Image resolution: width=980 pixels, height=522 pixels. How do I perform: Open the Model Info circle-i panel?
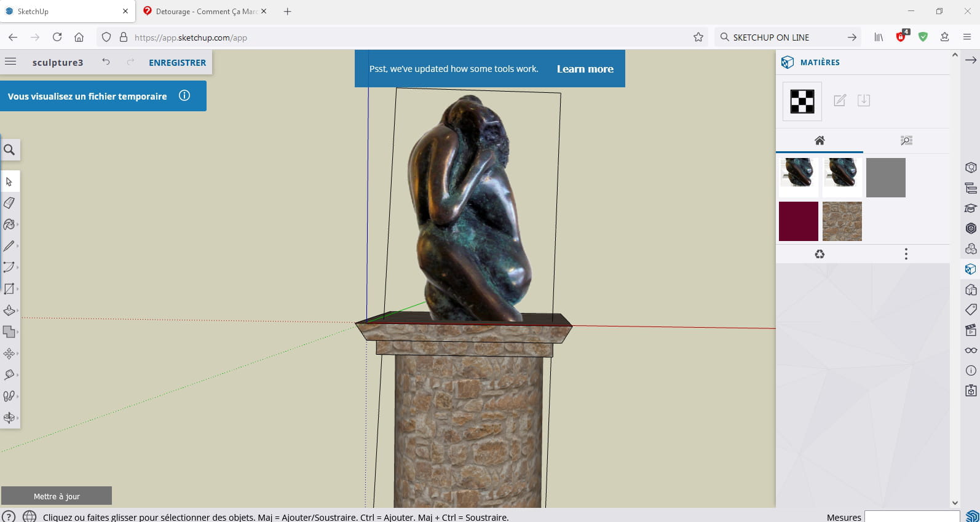point(971,370)
